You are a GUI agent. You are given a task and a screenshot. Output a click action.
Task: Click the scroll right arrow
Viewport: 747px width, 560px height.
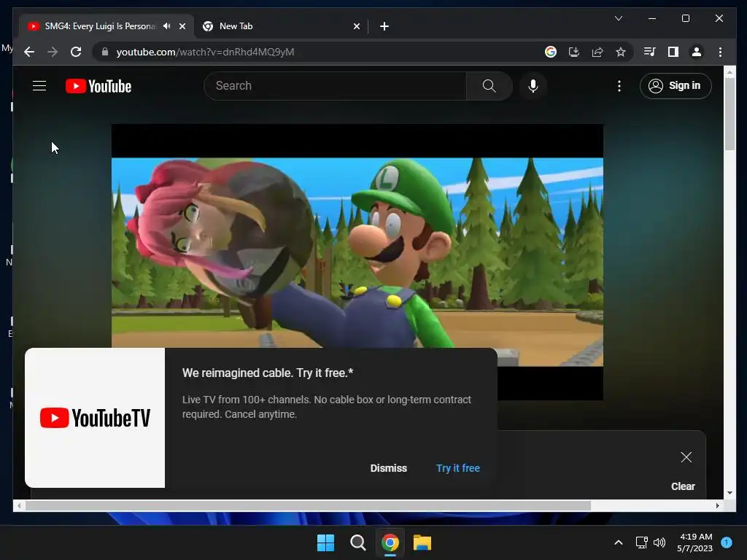(x=718, y=506)
